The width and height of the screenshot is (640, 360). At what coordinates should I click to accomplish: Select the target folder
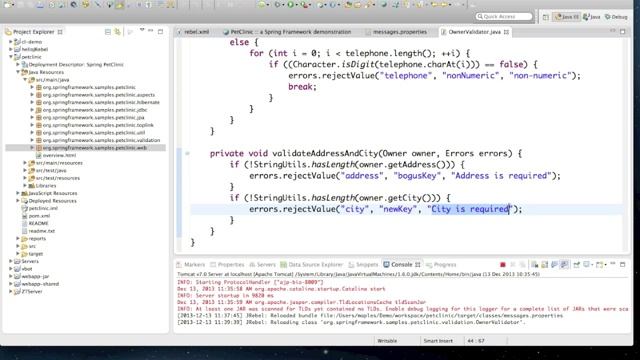[x=36, y=253]
